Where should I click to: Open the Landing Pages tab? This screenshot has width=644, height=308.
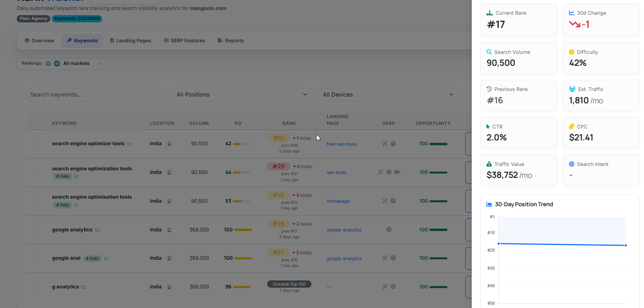click(x=131, y=41)
